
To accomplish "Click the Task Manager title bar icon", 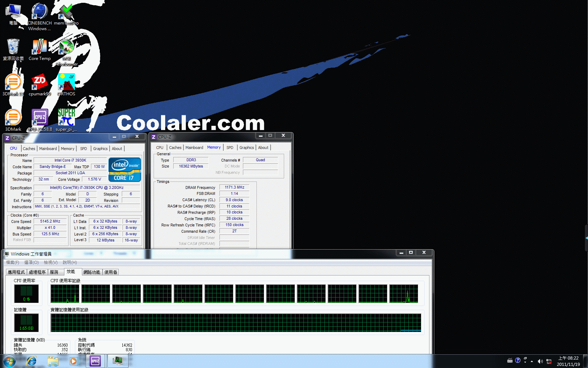I will pyautogui.click(x=7, y=254).
